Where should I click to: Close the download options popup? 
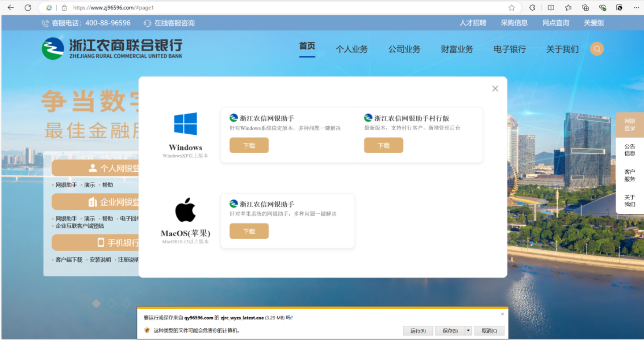(495, 88)
